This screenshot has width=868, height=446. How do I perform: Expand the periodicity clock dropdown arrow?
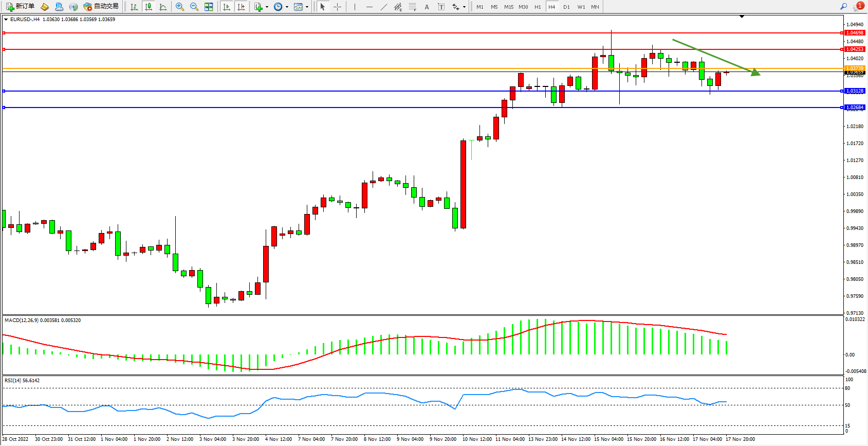click(x=287, y=7)
